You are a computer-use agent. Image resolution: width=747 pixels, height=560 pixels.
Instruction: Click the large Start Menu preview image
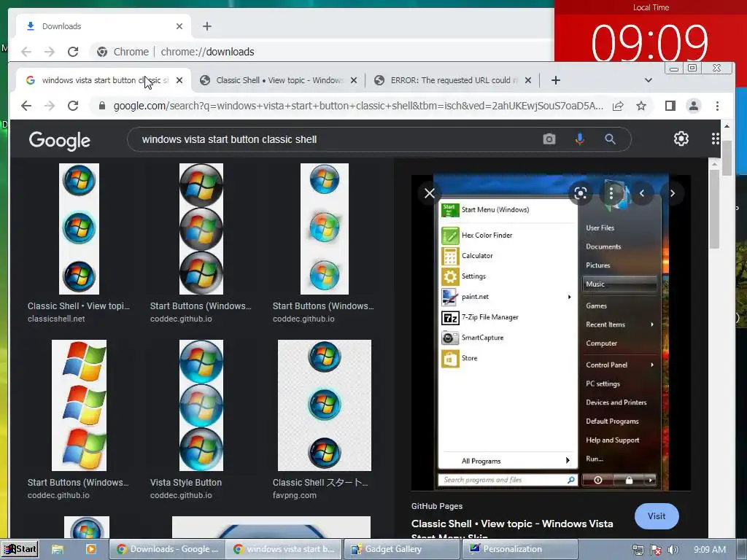coord(551,332)
